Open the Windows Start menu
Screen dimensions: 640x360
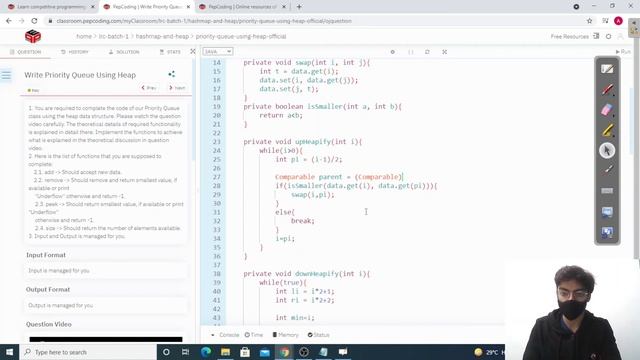[9, 352]
